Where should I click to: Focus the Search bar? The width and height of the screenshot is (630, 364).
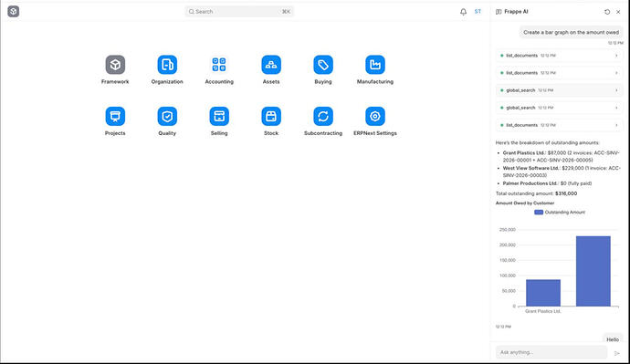(x=239, y=12)
